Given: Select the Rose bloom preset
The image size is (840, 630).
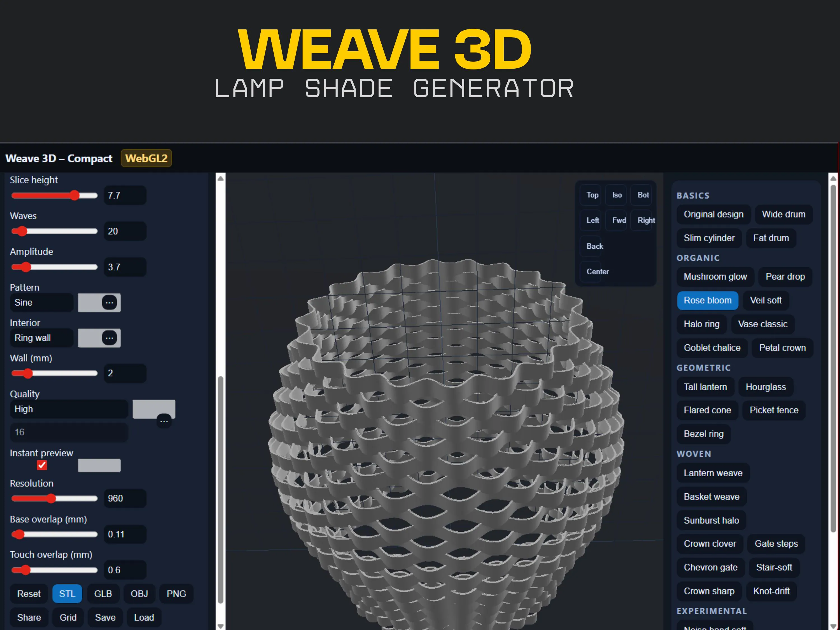Looking at the screenshot, I should click(708, 300).
